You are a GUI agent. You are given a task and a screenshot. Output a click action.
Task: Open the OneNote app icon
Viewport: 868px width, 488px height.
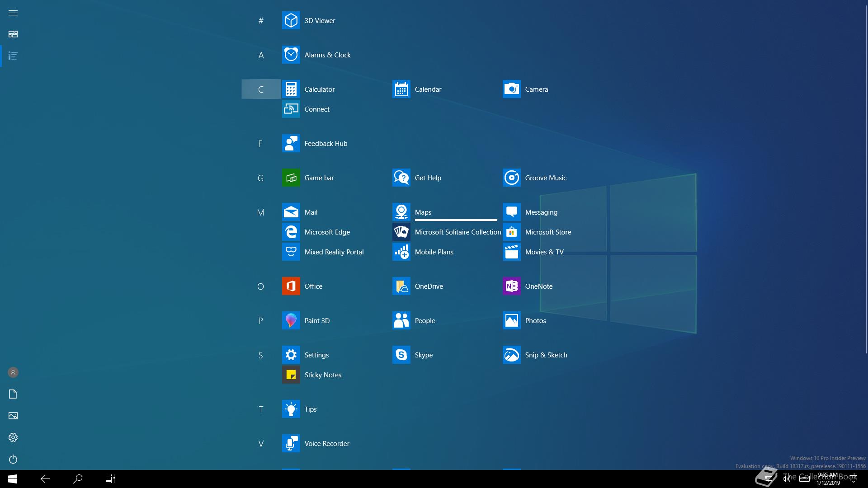click(x=511, y=286)
